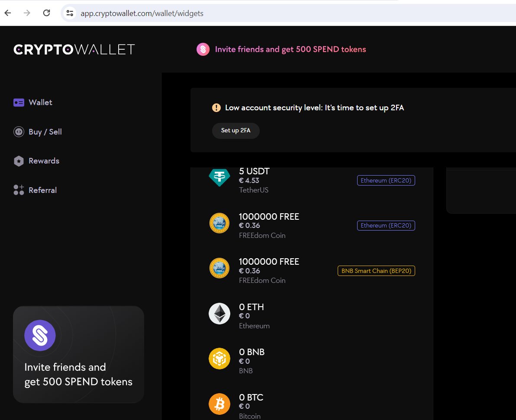
Task: Click the orange Bitcoin coin icon
Action: [x=219, y=404]
